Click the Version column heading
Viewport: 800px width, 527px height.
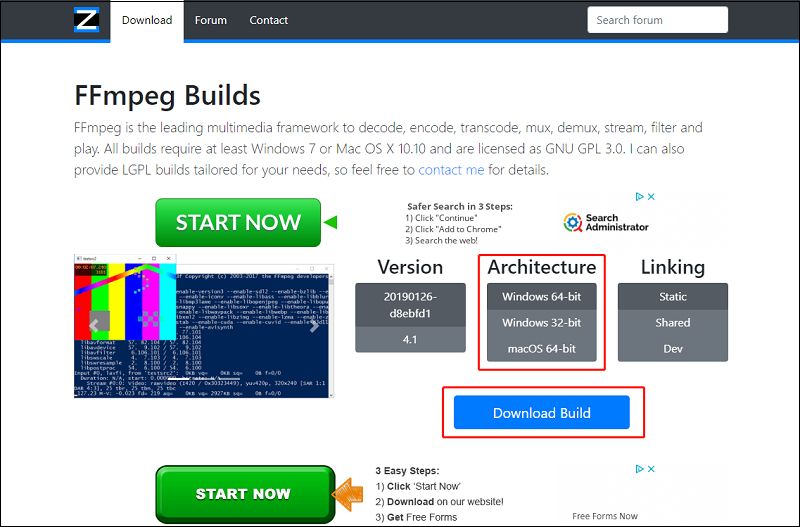[410, 267]
